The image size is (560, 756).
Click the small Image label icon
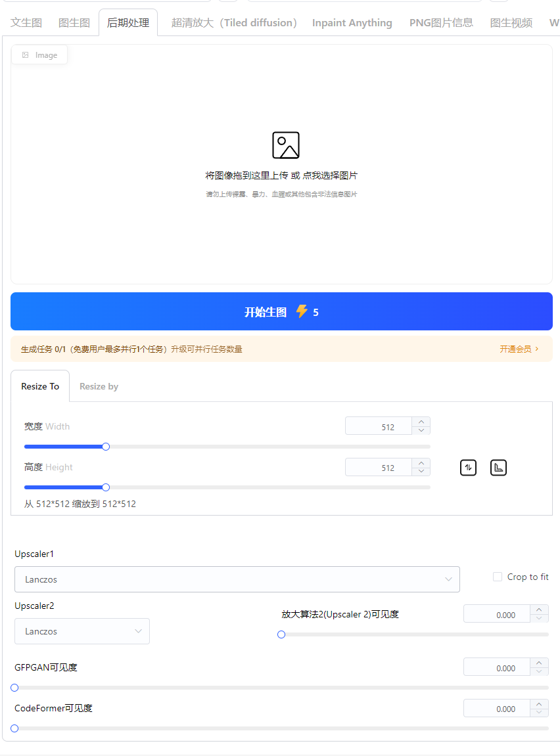(x=25, y=55)
